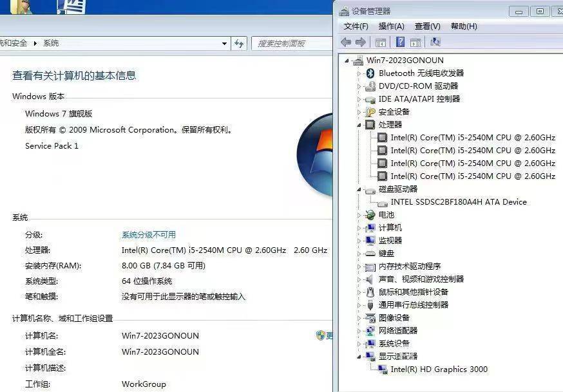Image resolution: width=563 pixels, height=392 pixels.
Task: Click the 8.00 GB (7.84 GB 可用) value
Action: [x=164, y=266]
